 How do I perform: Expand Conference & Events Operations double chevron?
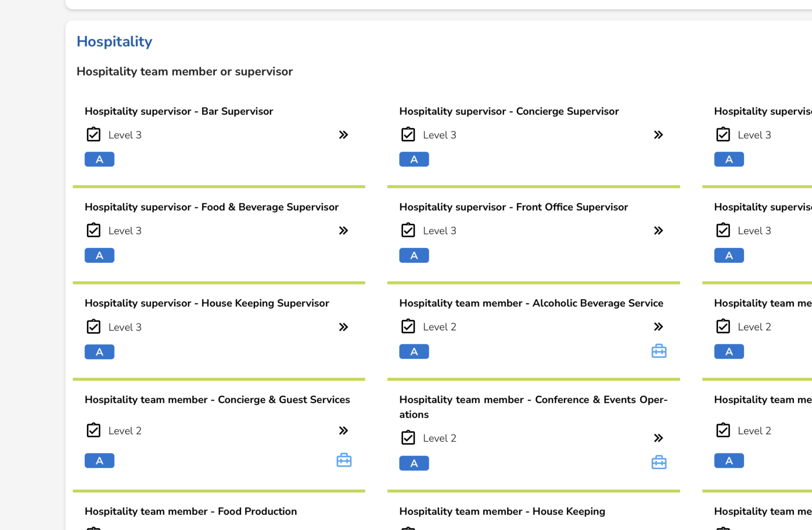[658, 438]
